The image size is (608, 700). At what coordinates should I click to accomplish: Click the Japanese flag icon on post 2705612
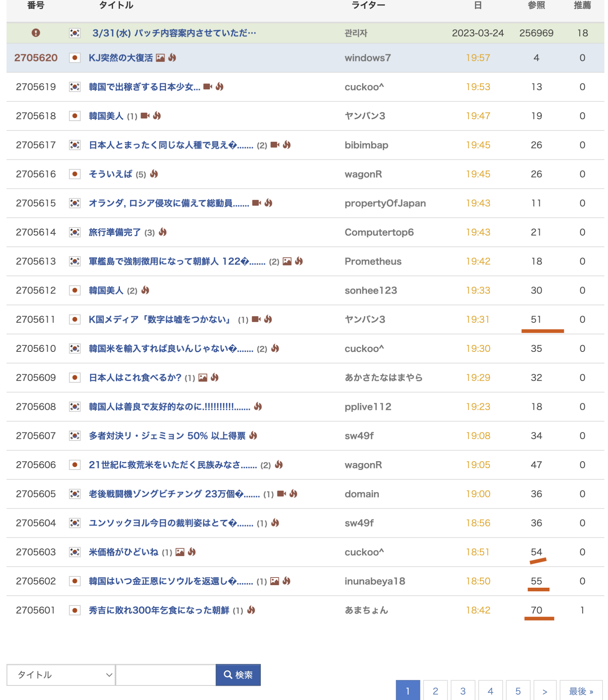(x=75, y=291)
